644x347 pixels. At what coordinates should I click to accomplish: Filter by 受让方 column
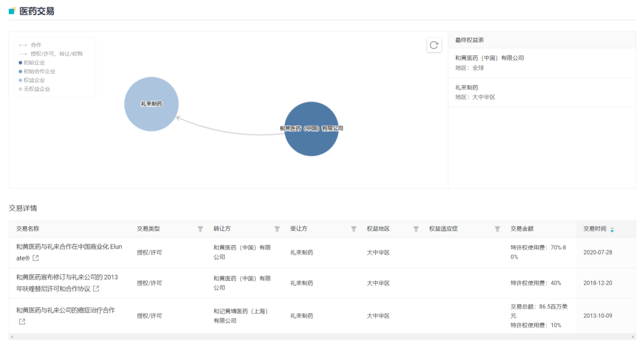click(x=354, y=229)
